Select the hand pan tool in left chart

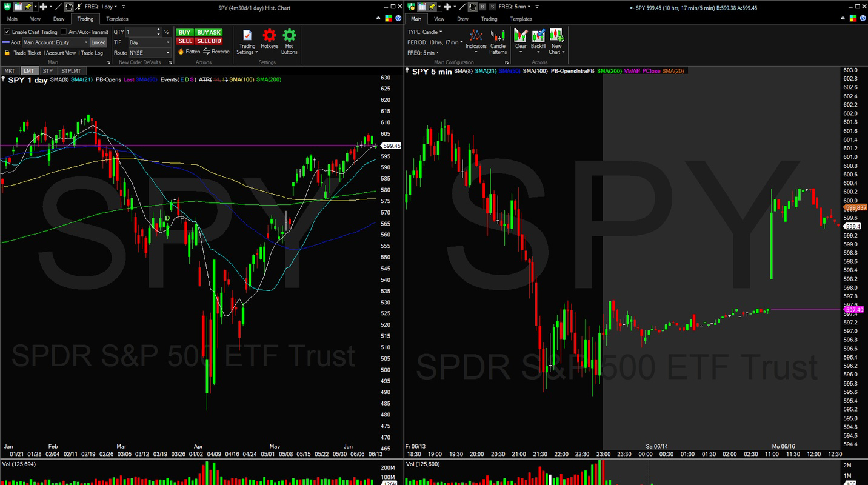[69, 7]
